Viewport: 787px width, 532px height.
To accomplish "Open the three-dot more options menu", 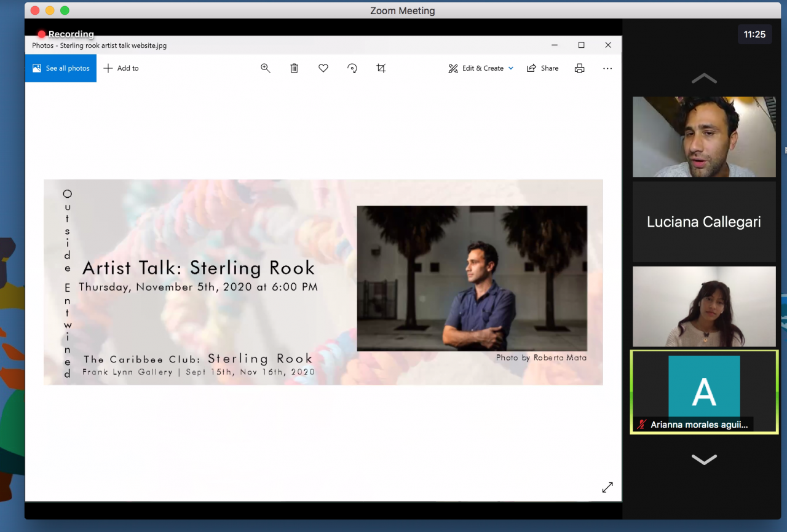I will tap(607, 68).
